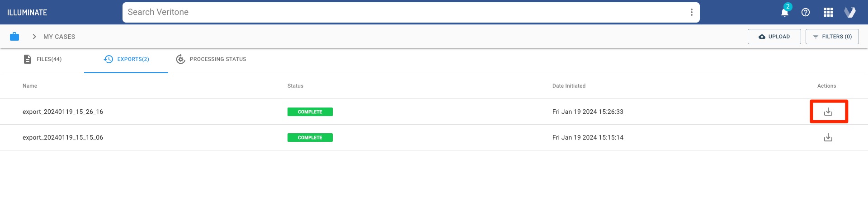
Task: Select the export_20240119_15_15_06 row name
Action: click(63, 137)
